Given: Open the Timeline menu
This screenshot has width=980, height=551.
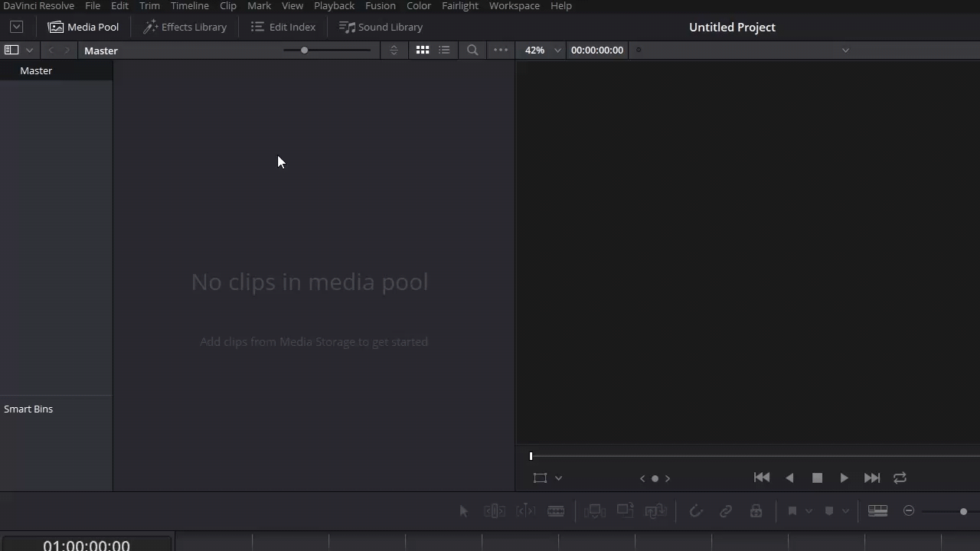Looking at the screenshot, I should point(189,5).
